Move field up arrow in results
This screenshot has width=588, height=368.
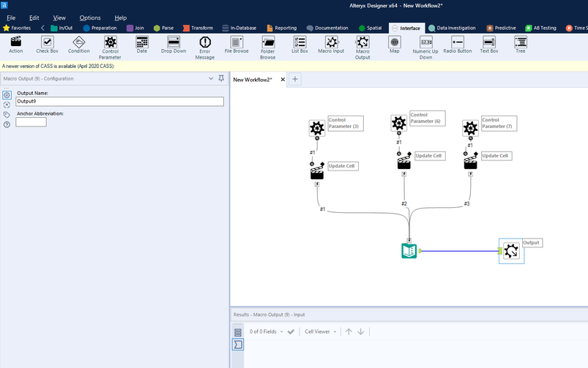349,331
